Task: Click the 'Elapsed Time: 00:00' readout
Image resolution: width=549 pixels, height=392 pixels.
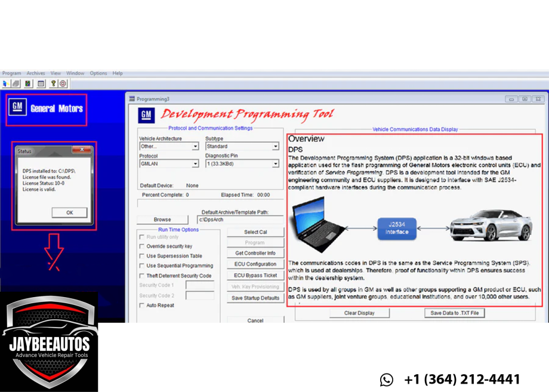Action: 245,195
